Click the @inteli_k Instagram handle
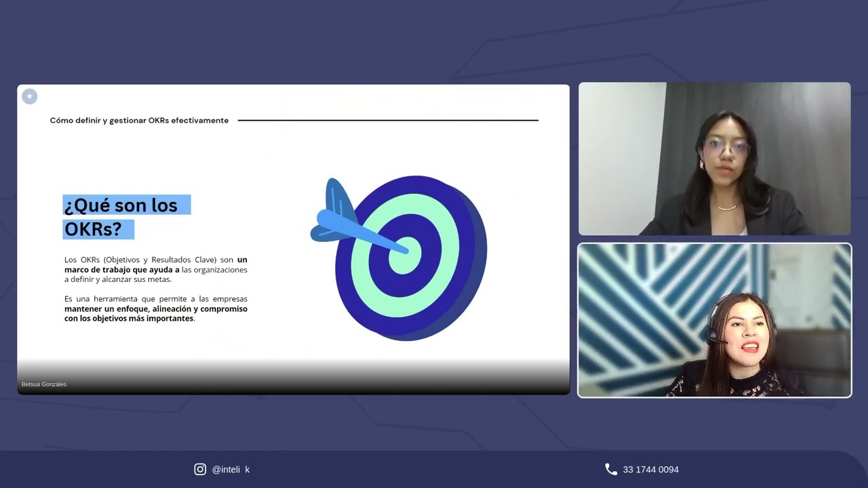The height and width of the screenshot is (488, 868). click(x=231, y=469)
